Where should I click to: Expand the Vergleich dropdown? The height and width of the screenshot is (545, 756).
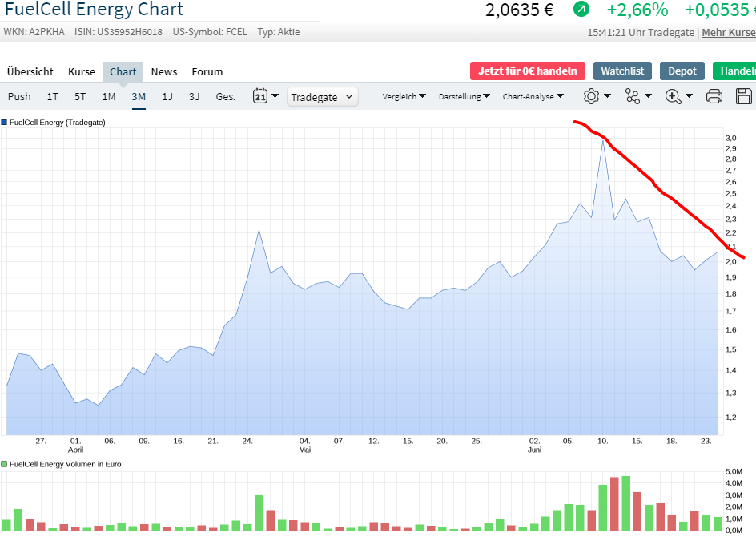tap(404, 96)
